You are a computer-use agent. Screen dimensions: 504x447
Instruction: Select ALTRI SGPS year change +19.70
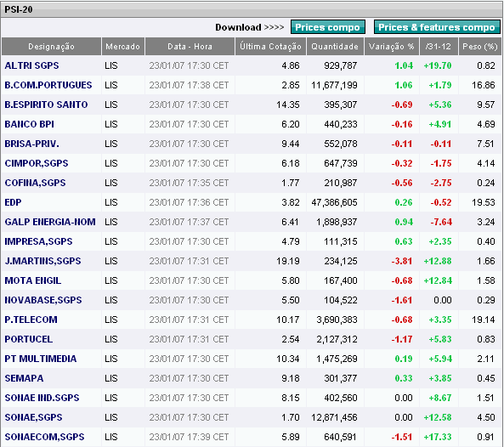coord(438,65)
